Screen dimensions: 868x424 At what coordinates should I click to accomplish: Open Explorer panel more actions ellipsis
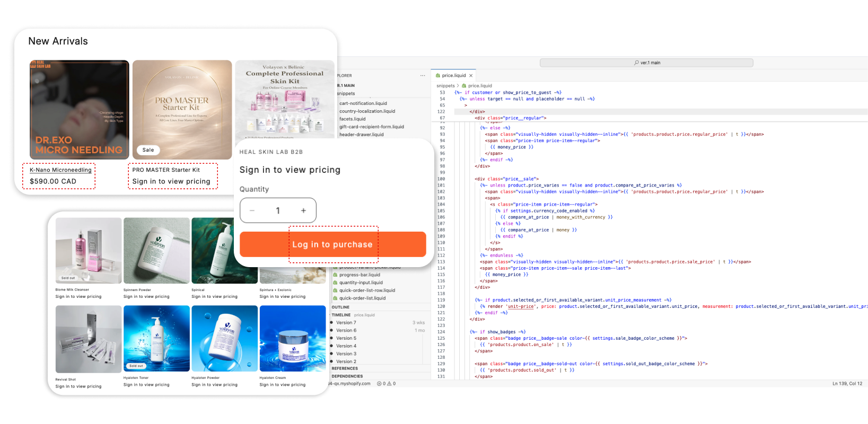423,76
